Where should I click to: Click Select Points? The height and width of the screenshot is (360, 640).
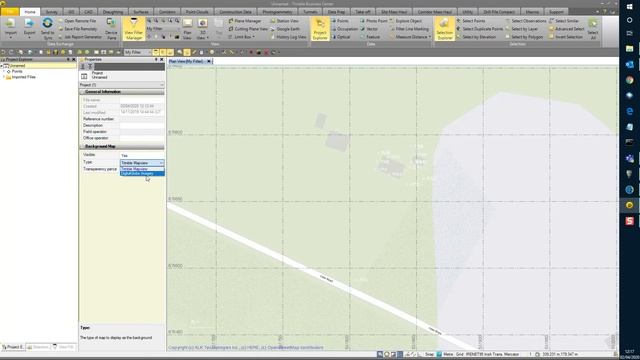[471, 21]
